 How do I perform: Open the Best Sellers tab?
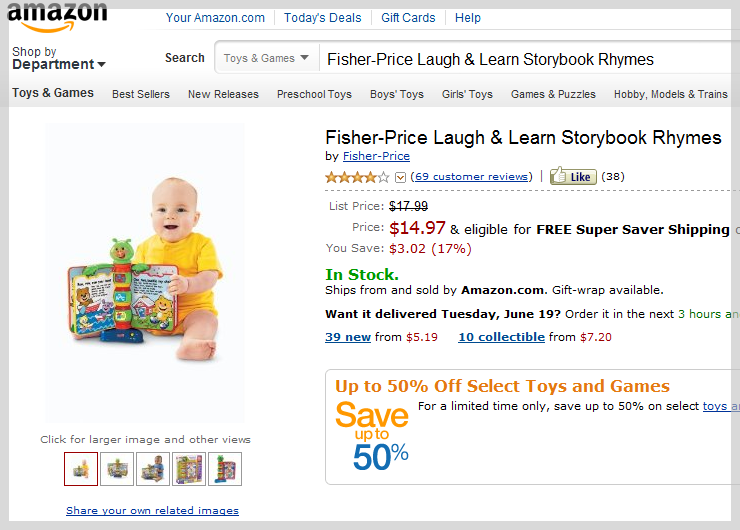click(141, 94)
